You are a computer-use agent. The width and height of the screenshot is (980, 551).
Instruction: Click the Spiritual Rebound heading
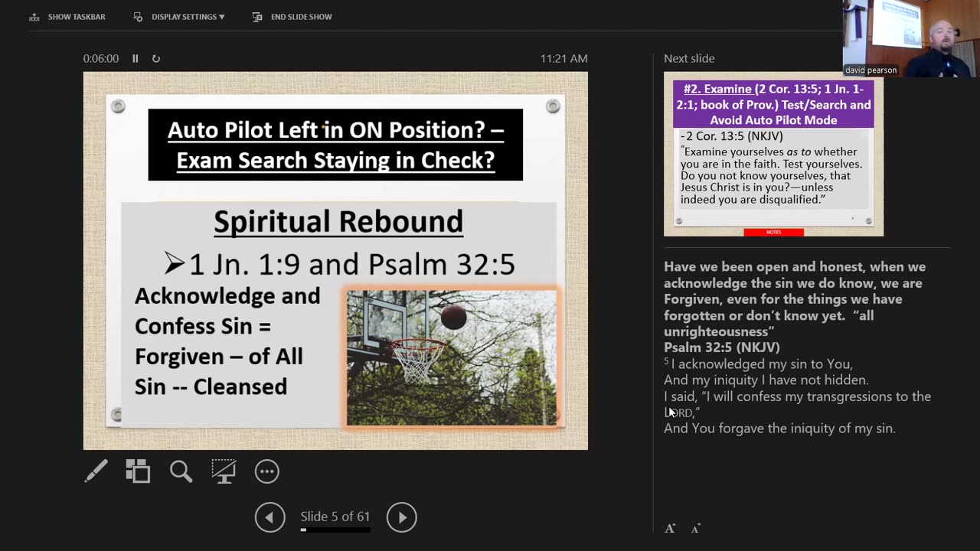338,221
